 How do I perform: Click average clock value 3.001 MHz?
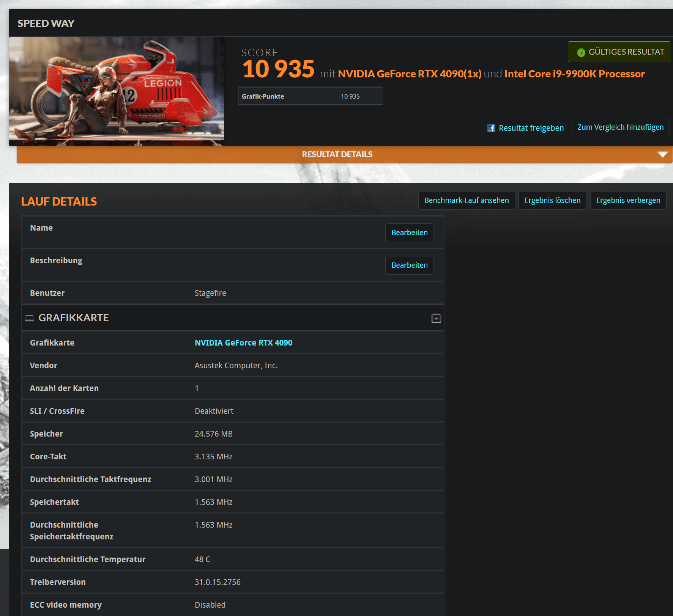point(214,479)
